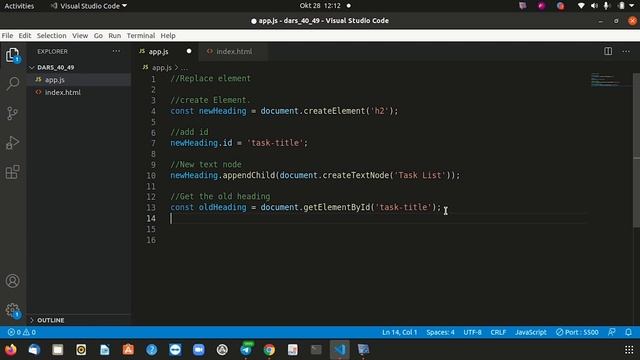The image size is (640, 360).
Task: Click CRLF end of line setting
Action: click(498, 332)
